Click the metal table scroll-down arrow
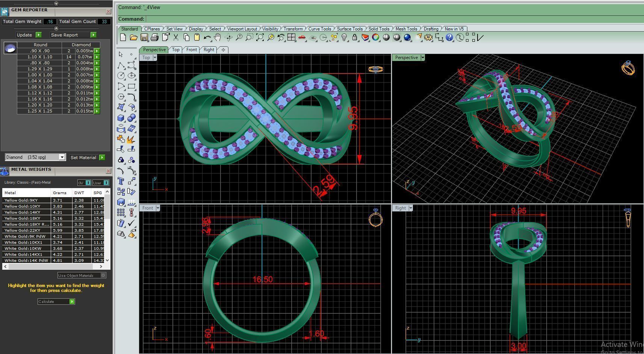644x354 pixels. [107, 260]
